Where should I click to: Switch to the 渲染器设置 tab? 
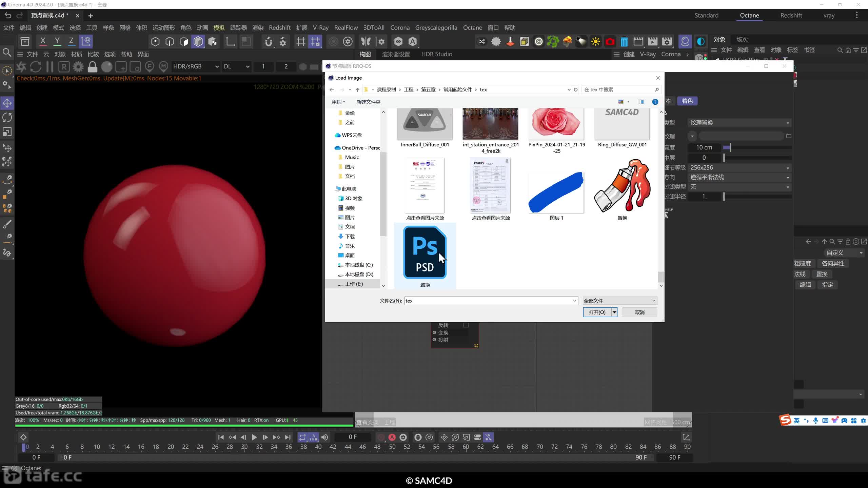click(396, 54)
